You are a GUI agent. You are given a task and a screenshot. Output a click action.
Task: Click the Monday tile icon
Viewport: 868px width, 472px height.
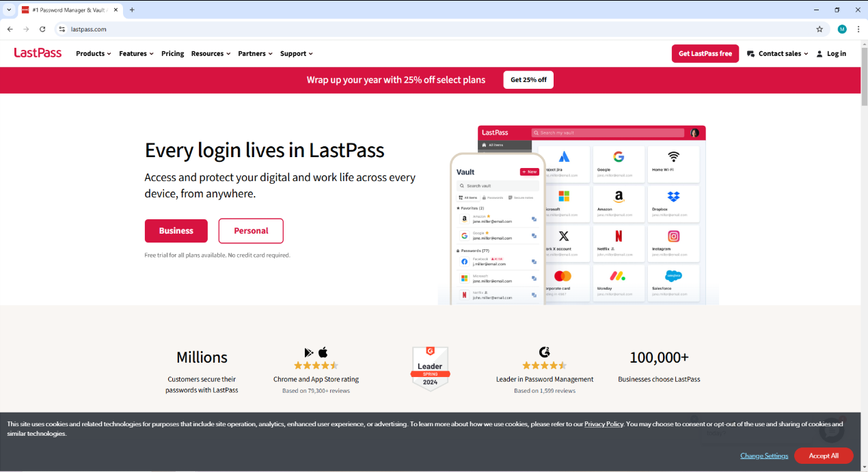(x=618, y=276)
